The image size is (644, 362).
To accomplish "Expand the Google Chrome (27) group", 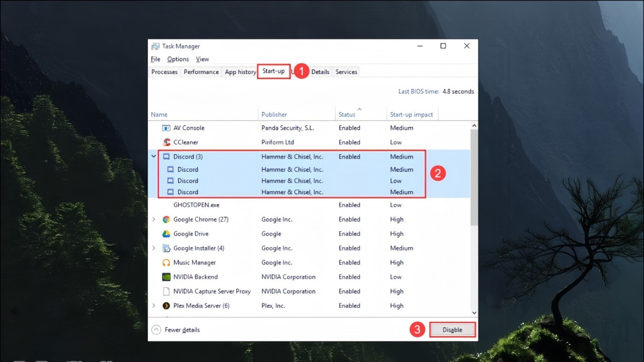I will point(154,220).
